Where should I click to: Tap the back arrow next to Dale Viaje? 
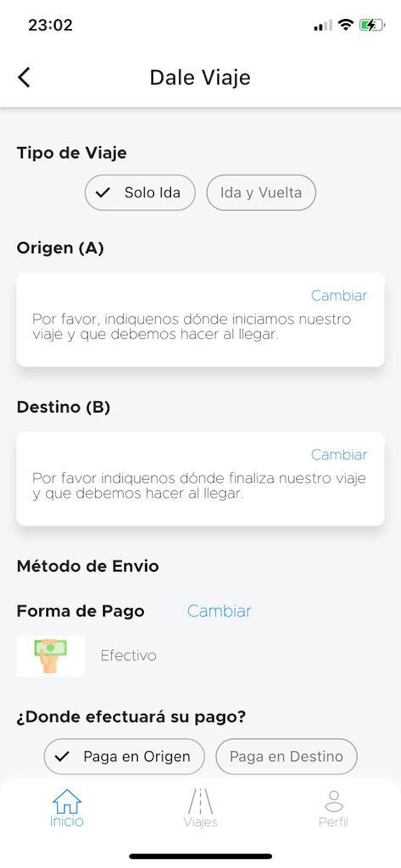[x=24, y=76]
